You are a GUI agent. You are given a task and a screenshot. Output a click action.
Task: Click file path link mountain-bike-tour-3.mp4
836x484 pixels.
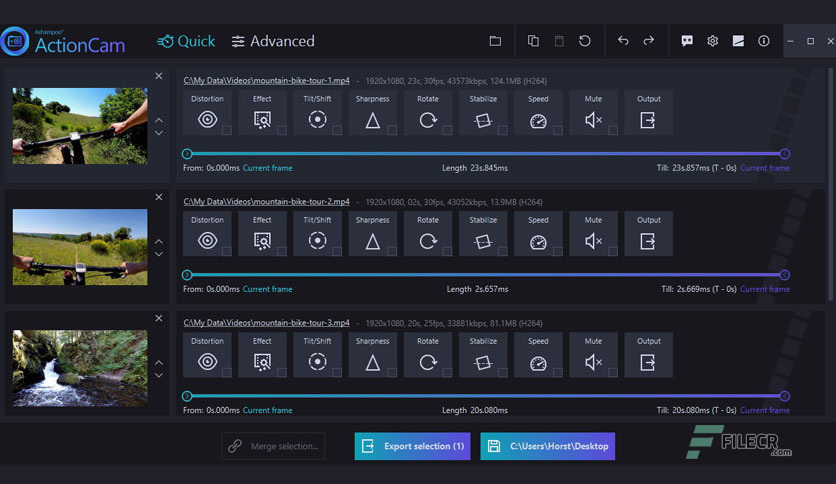267,322
